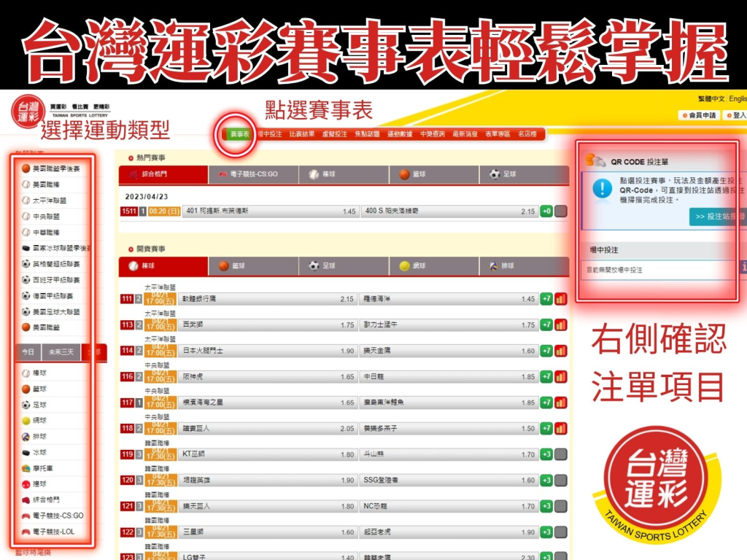Open stats chart icon for match 111
The height and width of the screenshot is (560, 747).
point(561,299)
